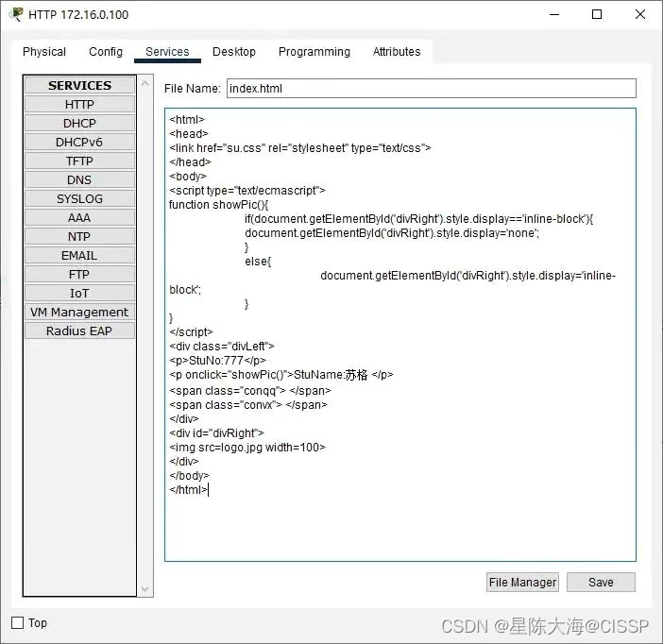Viewport: 663px width, 644px height.
Task: Click the '<p>StuNo:777</p>' line
Action: click(217, 361)
